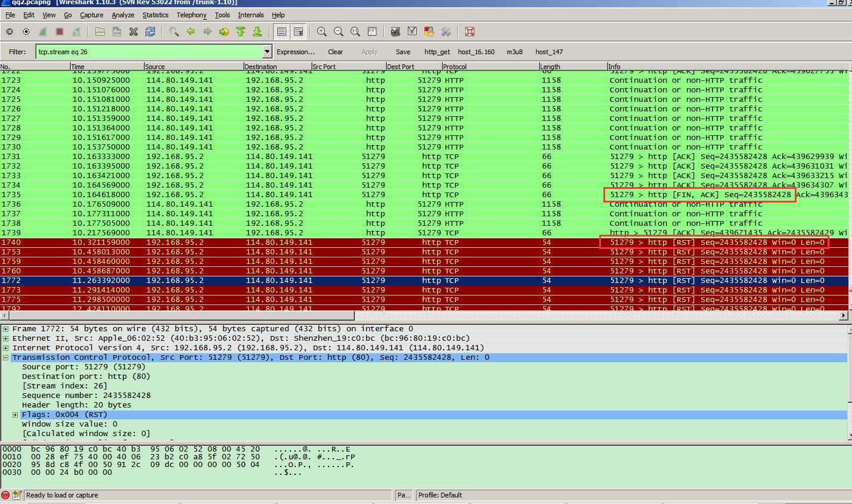This screenshot has width=852, height=504.
Task: Apply the m3u8 filter button
Action: coord(515,52)
